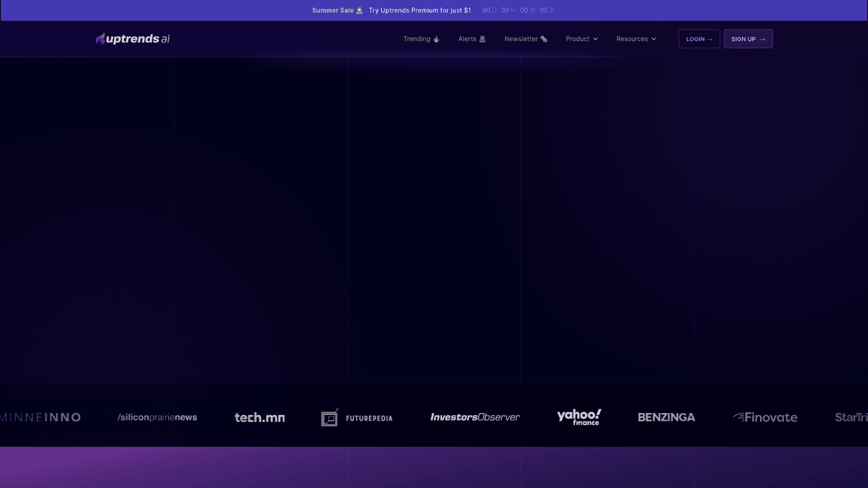This screenshot has width=868, height=488.
Task: Click the siren icon in Summer Sale banner
Action: (360, 11)
